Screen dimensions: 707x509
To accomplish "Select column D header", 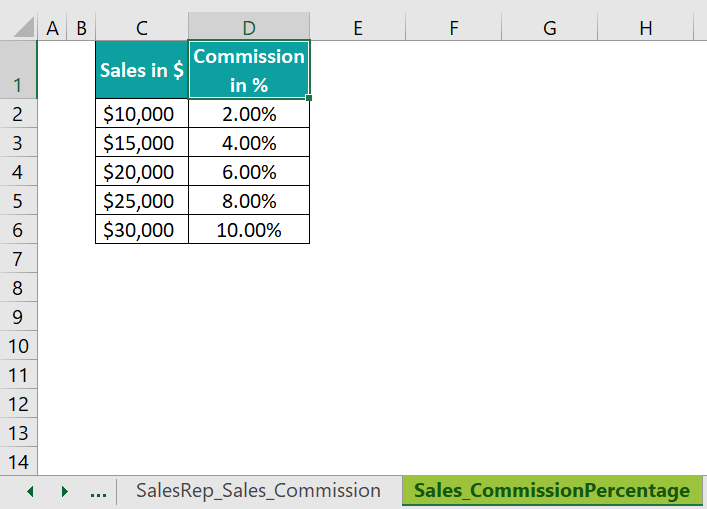I will click(x=249, y=28).
